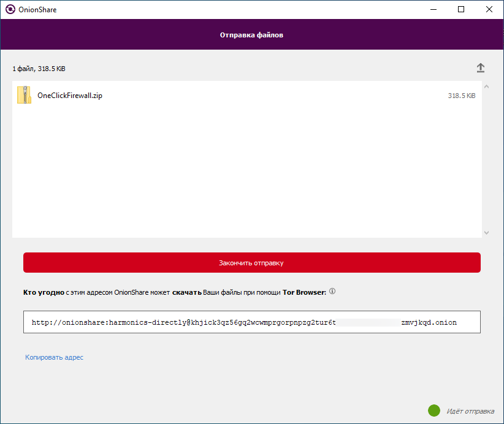Click the info icon beside Tor Browser text

(333, 292)
